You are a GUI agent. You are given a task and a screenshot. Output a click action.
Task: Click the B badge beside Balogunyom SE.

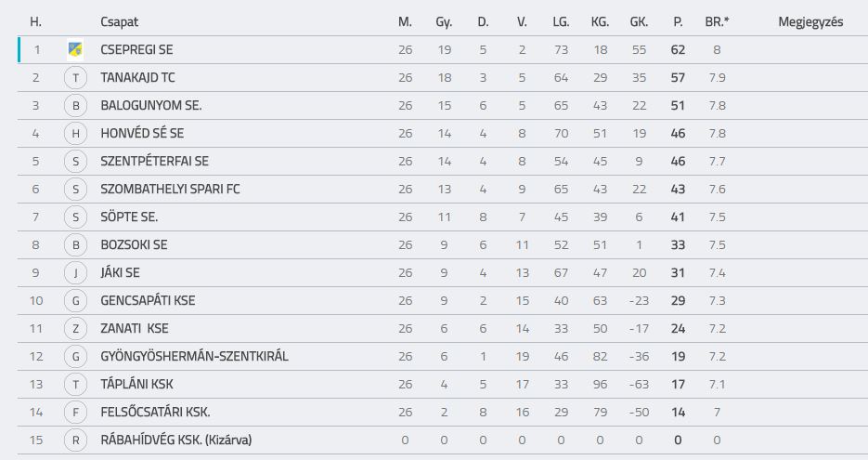pyautogui.click(x=76, y=105)
